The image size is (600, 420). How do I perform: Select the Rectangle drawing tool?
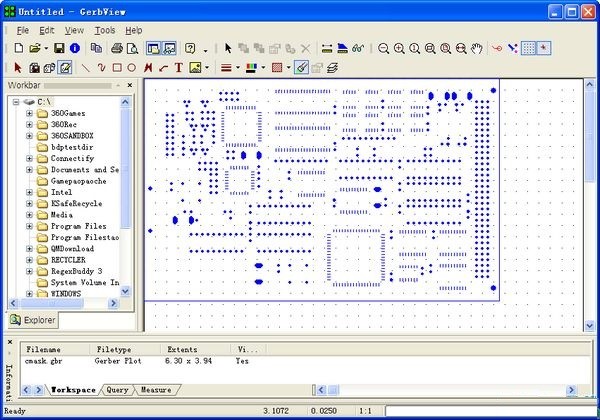click(117, 68)
